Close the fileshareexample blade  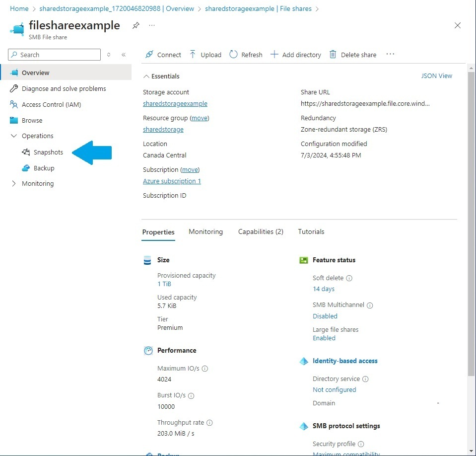[x=458, y=25]
